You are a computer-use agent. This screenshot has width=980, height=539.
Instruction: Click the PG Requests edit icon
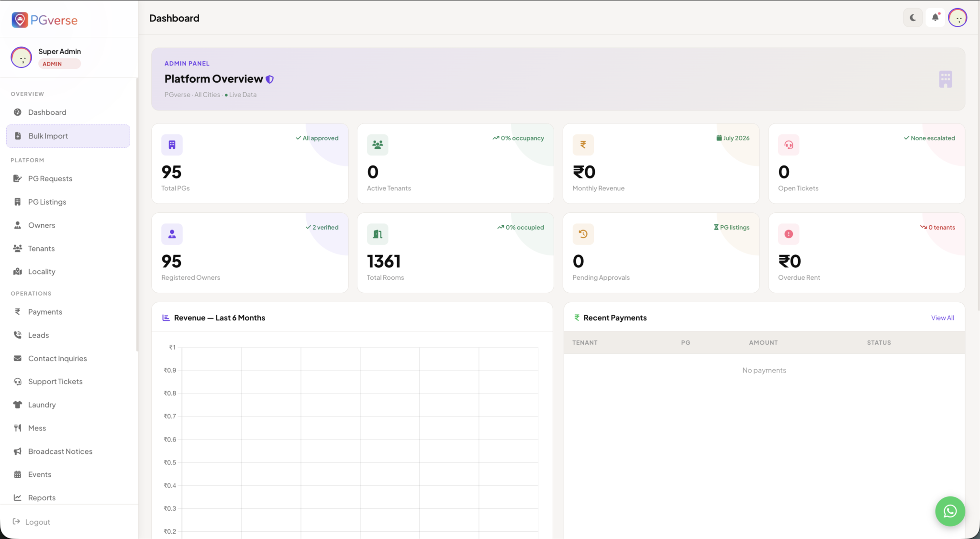(x=18, y=178)
